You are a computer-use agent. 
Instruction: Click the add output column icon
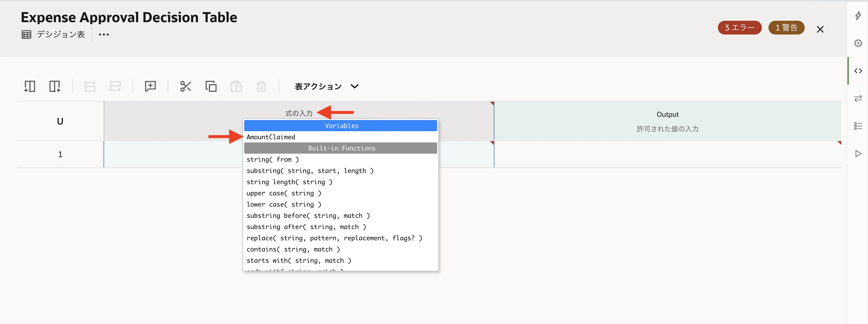tap(55, 86)
